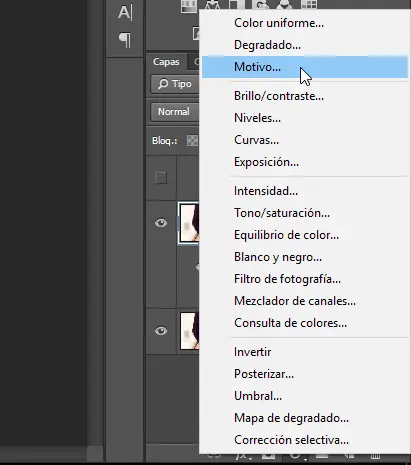The width and height of the screenshot is (411, 465).
Task: Choose Consulta de colores
Action: 305,323
